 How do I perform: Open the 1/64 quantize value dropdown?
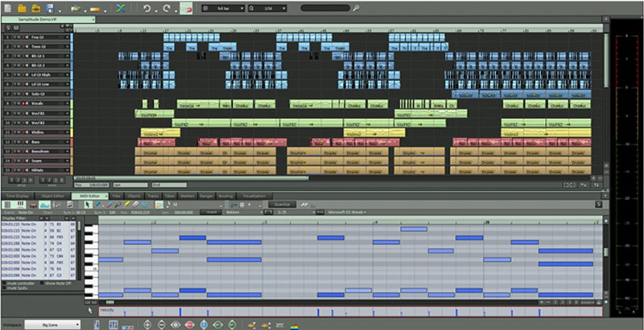click(x=267, y=8)
